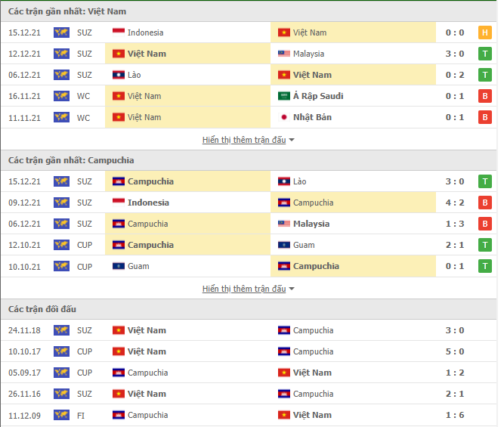Click the Các trận đối đầu section header
Image resolution: width=504 pixels, height=427 pixels.
click(x=249, y=309)
